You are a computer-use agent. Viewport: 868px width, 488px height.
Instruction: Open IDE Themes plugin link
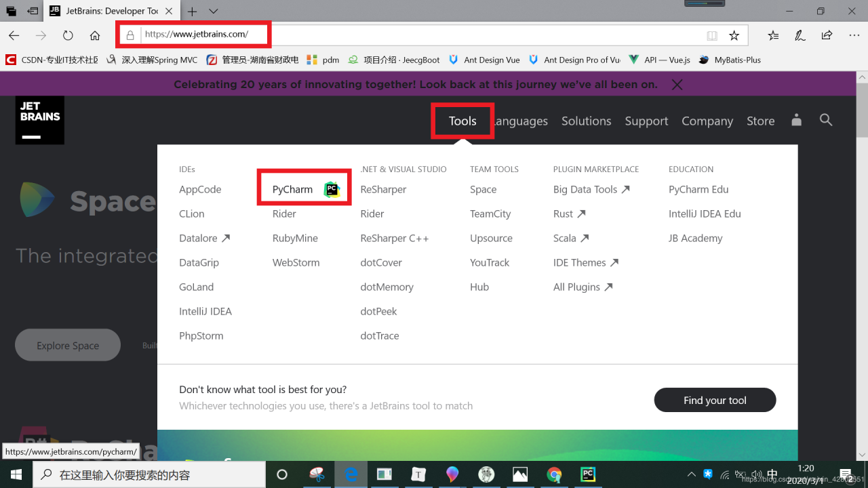pos(586,262)
